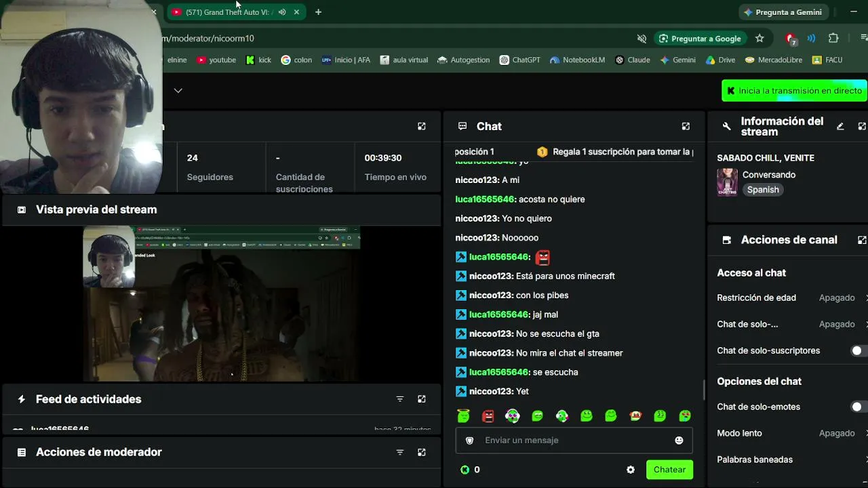The height and width of the screenshot is (488, 868).
Task: Expand the stats panel above Vista previa
Action: click(x=422, y=126)
